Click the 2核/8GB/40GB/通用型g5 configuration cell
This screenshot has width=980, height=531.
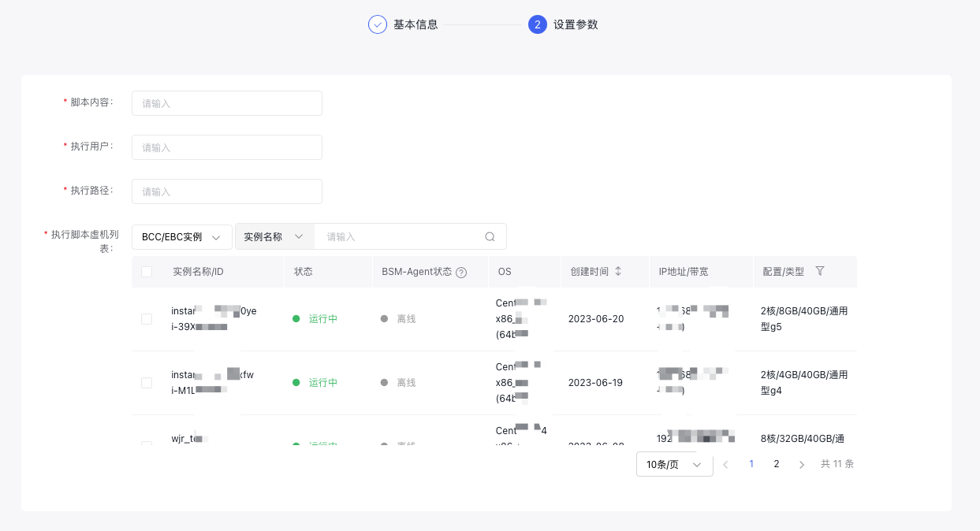(804, 319)
